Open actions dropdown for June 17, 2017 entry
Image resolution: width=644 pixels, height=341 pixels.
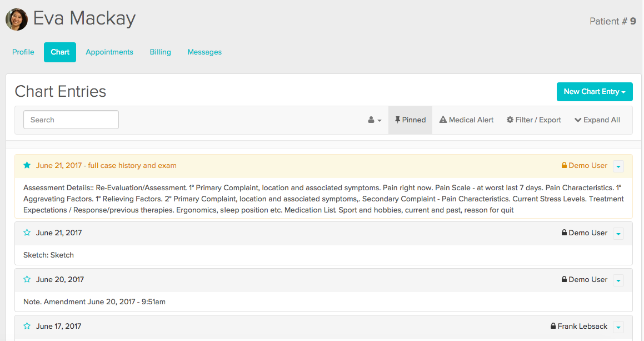pyautogui.click(x=618, y=327)
